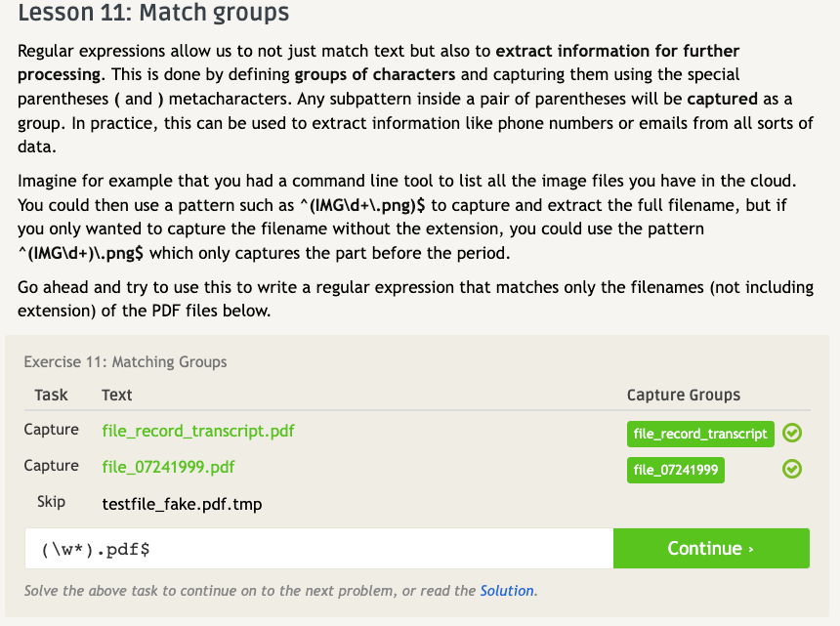
Task: Click the bold ^(IMG\d+)\.png$ pattern example
Action: pos(81,253)
